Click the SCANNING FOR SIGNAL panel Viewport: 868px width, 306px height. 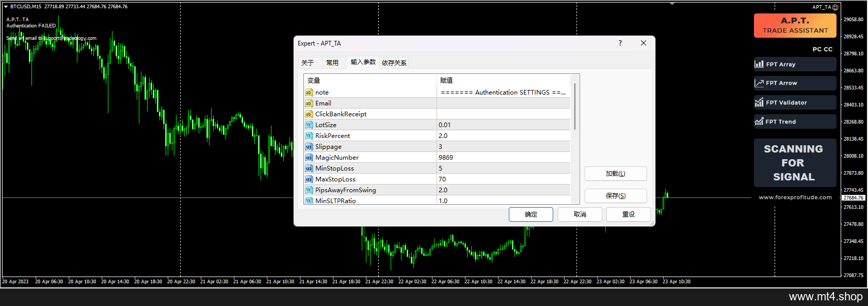click(x=795, y=163)
